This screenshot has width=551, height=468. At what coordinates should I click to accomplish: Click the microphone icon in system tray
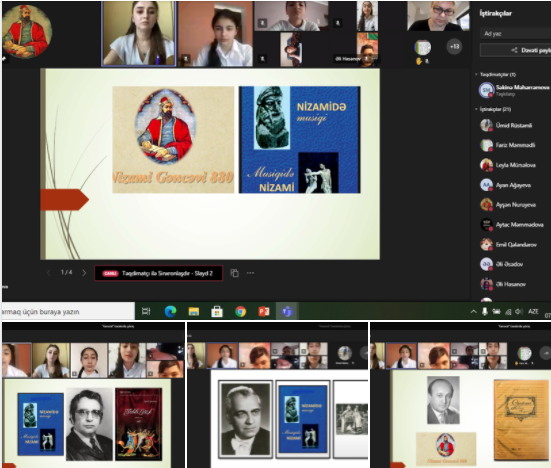[x=485, y=312]
